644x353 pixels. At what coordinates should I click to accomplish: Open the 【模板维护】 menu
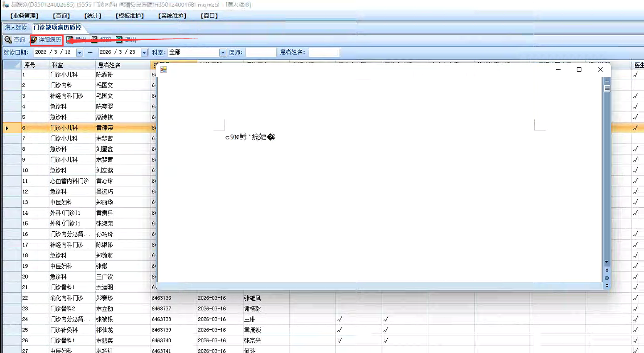point(130,16)
